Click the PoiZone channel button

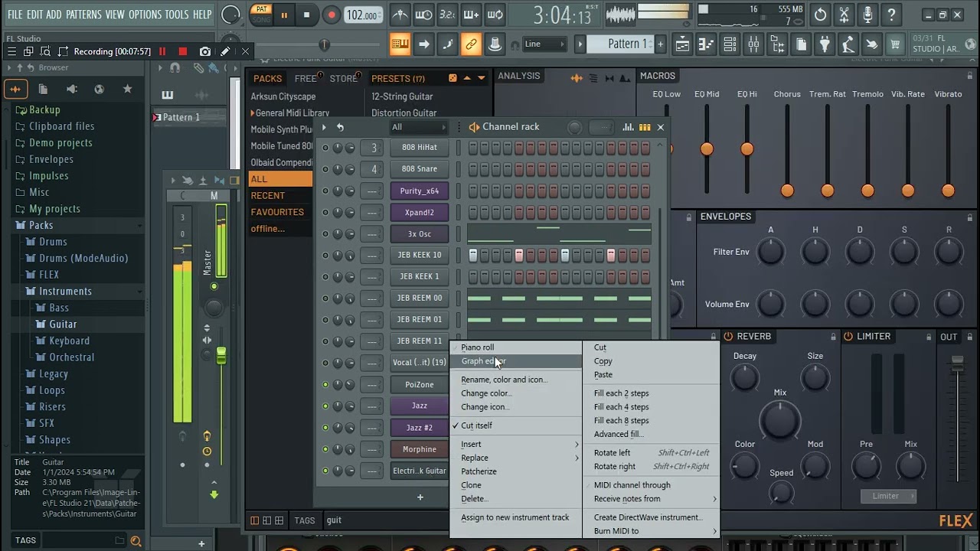(x=419, y=385)
